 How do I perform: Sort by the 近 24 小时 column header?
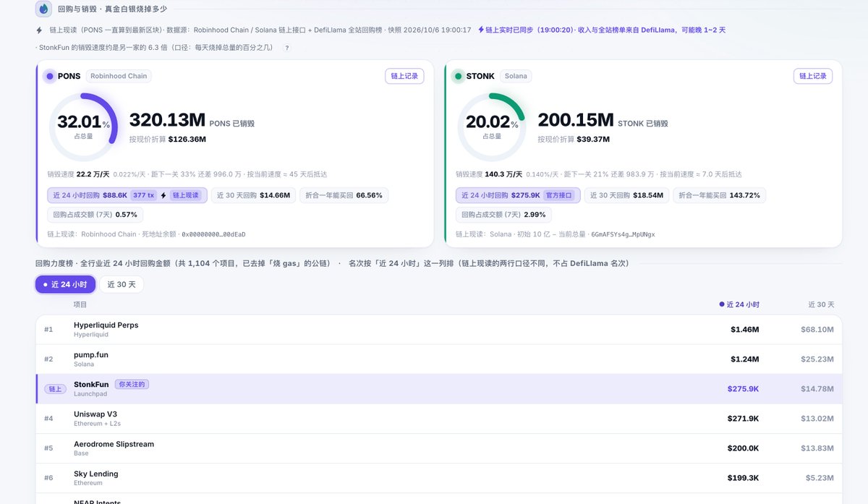click(739, 304)
